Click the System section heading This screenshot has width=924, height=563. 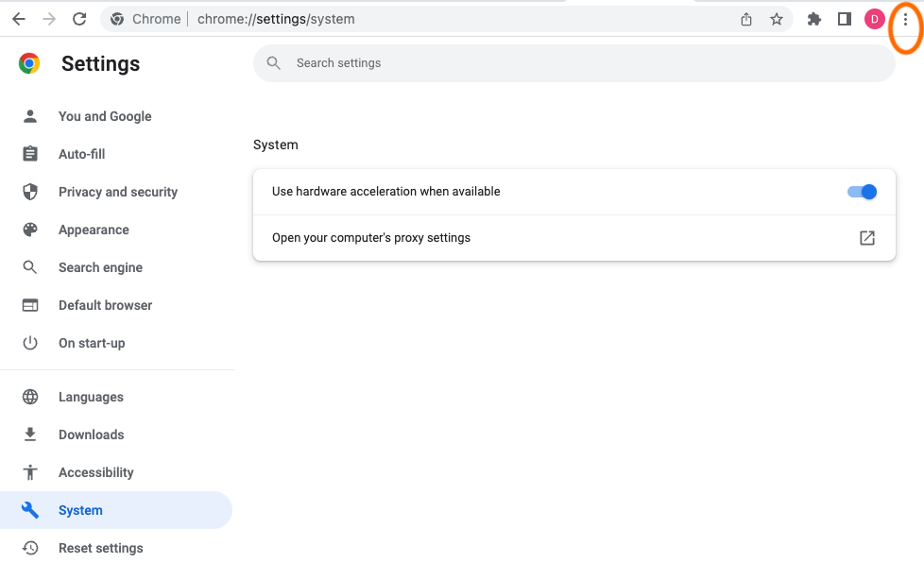point(276,145)
